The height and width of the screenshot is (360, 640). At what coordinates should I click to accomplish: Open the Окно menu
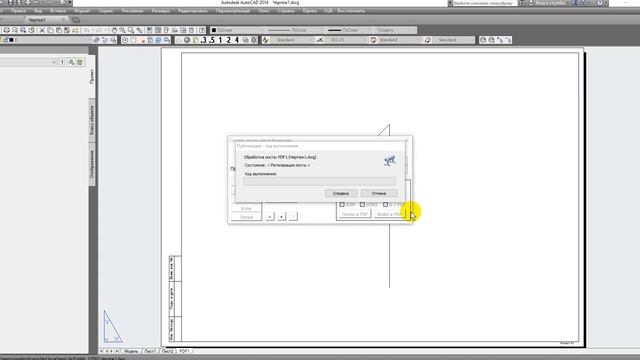point(264,11)
